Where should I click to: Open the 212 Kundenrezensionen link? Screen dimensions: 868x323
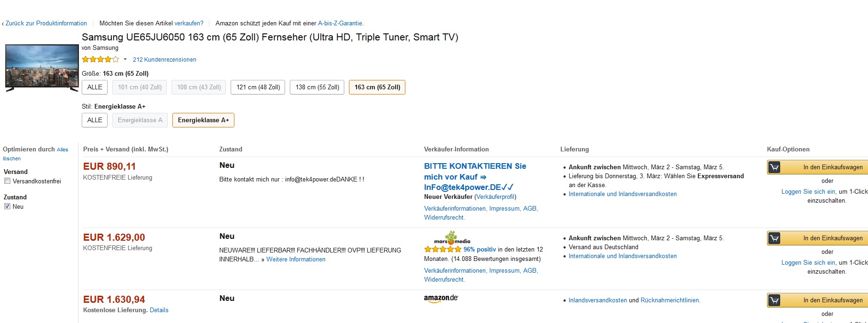coord(164,60)
